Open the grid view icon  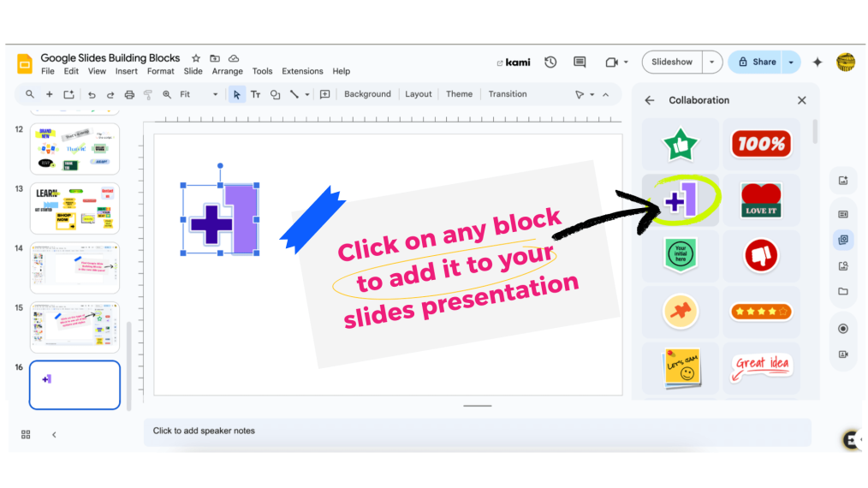pyautogui.click(x=26, y=435)
